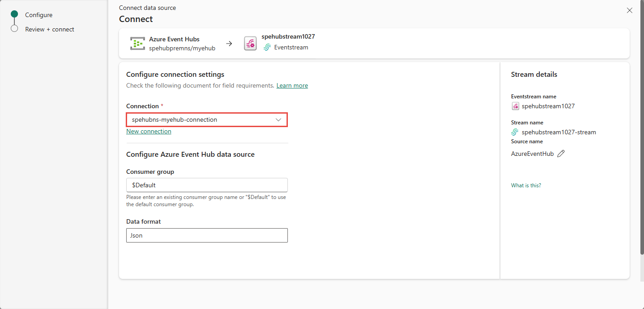
Task: Click the AzureEventHub source name text
Action: [x=532, y=154]
